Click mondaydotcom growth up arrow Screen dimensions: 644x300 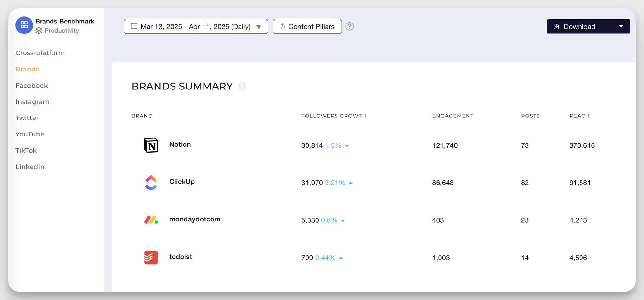coord(343,220)
